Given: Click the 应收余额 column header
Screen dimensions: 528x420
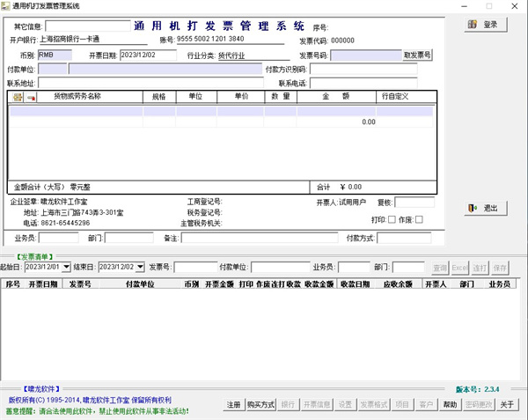Looking at the screenshot, I should (398, 285).
